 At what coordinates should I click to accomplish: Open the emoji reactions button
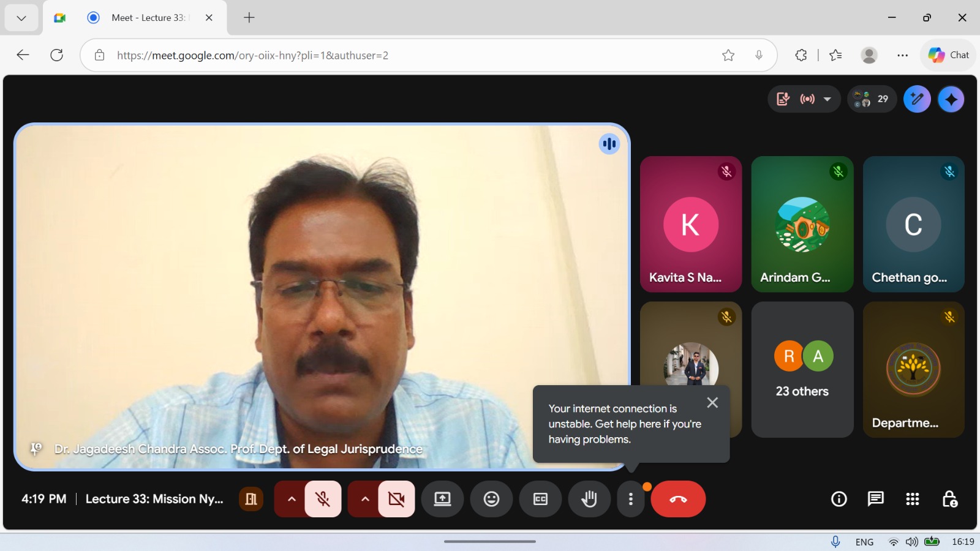[491, 499]
